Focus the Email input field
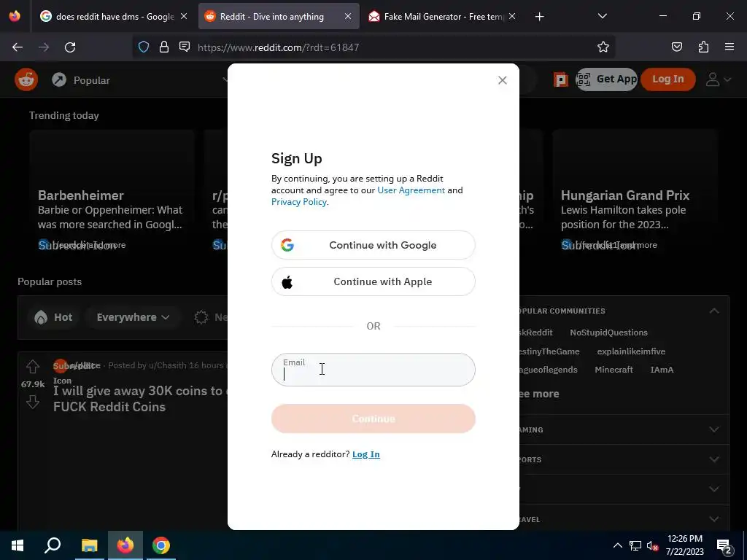Screen dimensions: 747x560 [373, 370]
